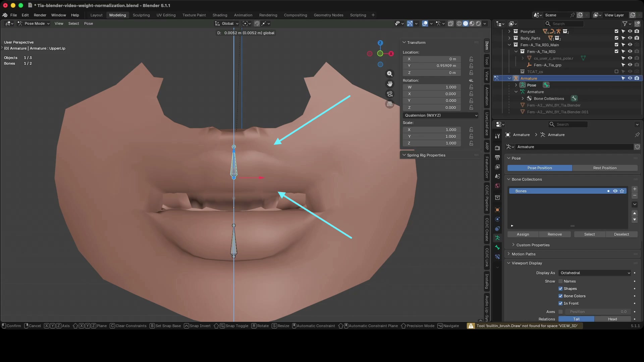644x362 pixels.
Task: Switch to the Sculpting workspace tab
Action: [141, 15]
